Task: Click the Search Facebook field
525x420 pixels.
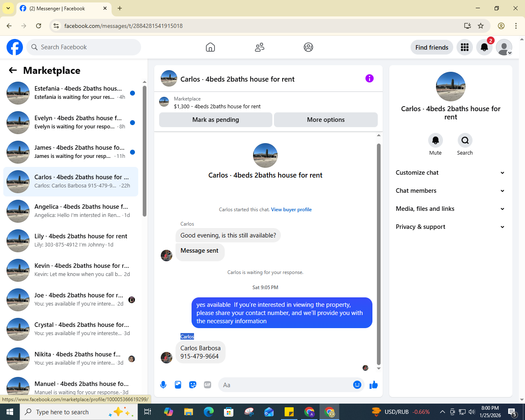Action: click(x=84, y=47)
